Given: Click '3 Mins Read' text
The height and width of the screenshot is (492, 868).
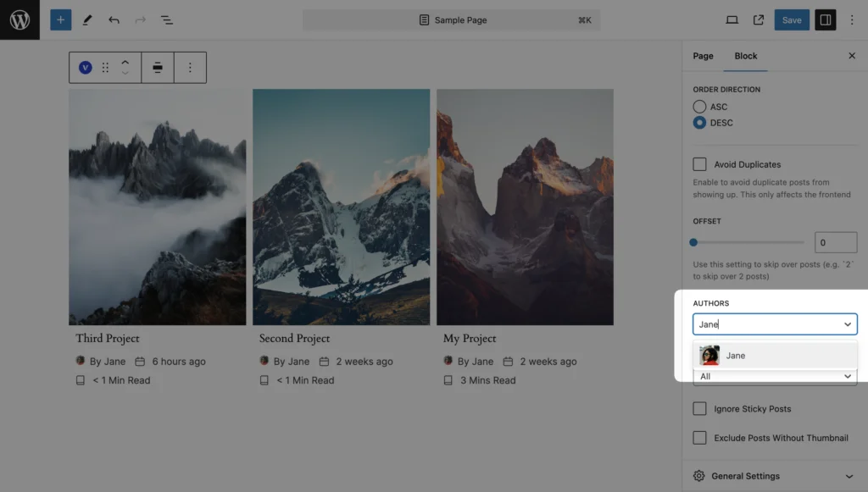Looking at the screenshot, I should (487, 380).
